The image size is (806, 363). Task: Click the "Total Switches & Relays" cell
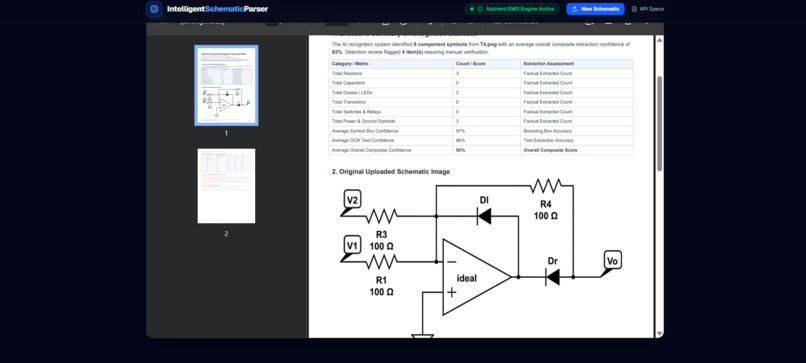pos(391,112)
